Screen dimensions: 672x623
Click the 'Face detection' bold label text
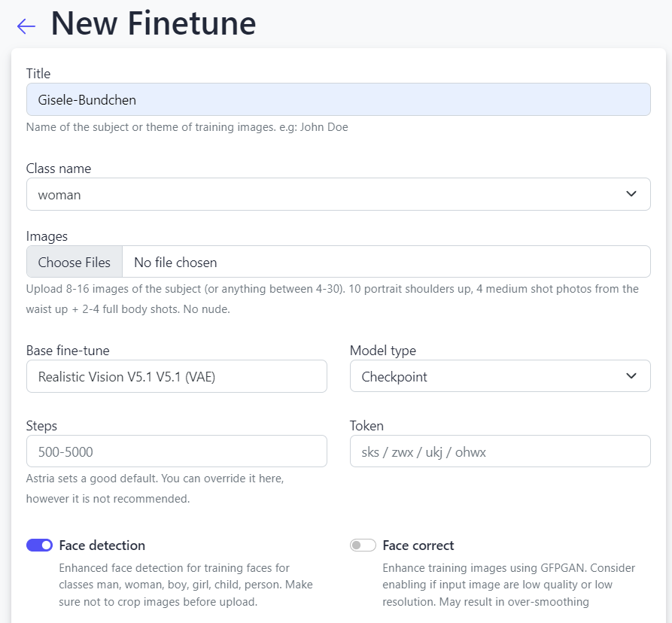click(102, 546)
